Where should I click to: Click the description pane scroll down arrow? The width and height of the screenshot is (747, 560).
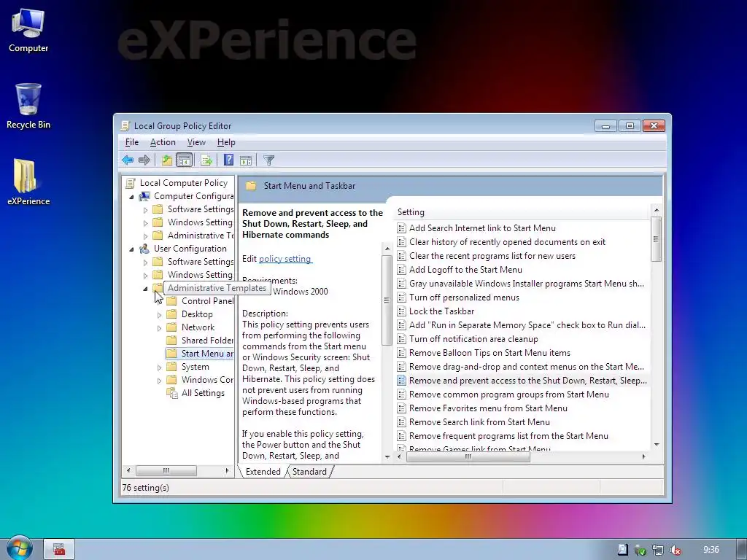coord(387,456)
